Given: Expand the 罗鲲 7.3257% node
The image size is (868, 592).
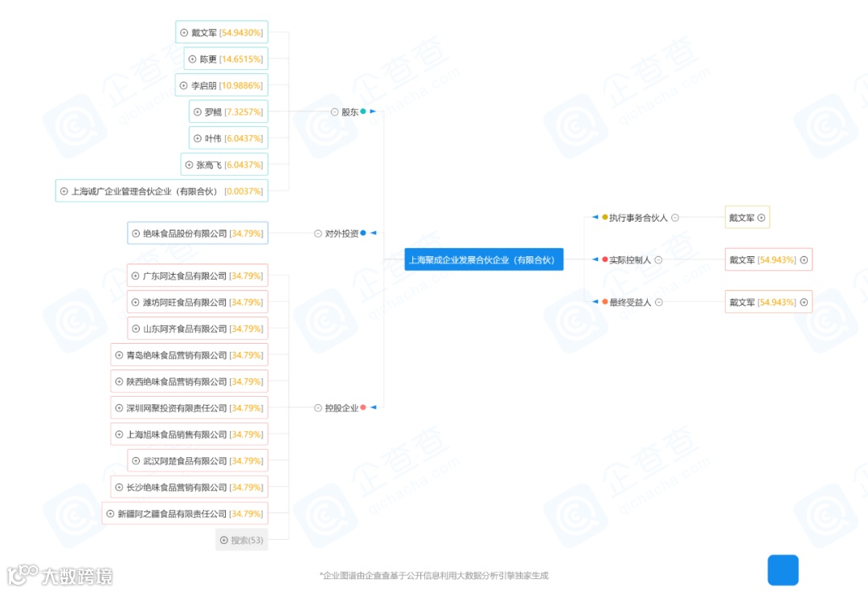Looking at the screenshot, I should (x=197, y=112).
